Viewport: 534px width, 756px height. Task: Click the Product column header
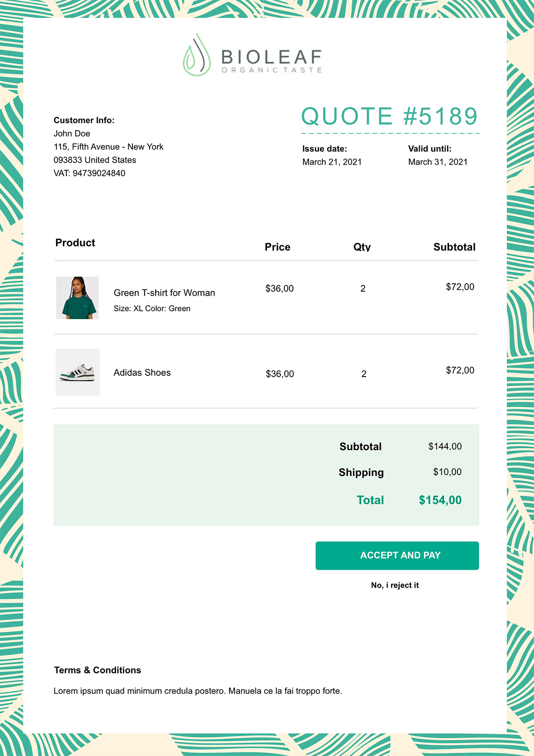point(75,243)
